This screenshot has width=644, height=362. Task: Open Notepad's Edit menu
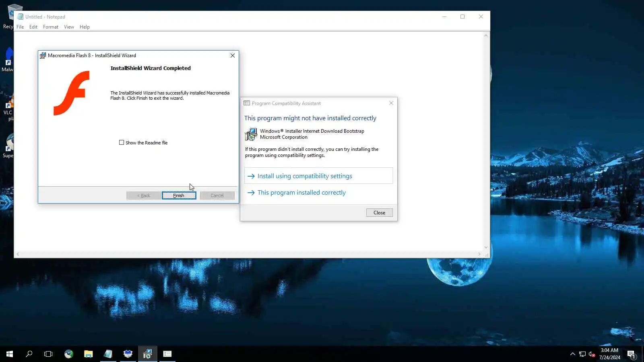pyautogui.click(x=33, y=27)
